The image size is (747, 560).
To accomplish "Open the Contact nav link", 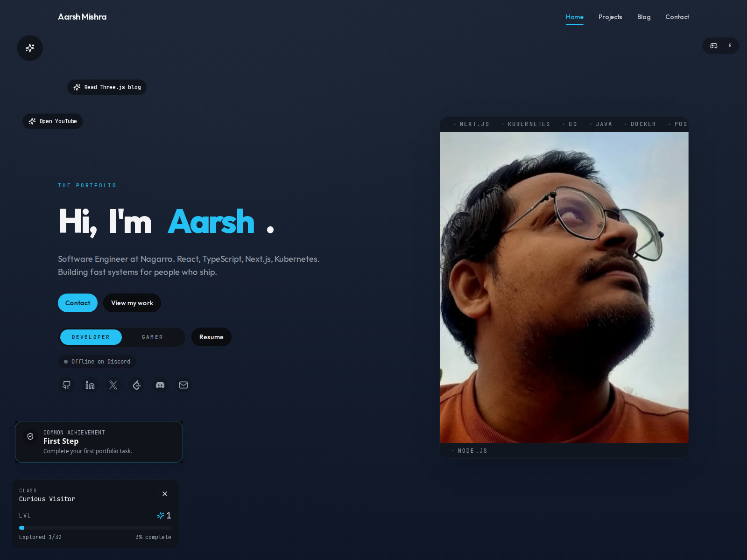I will pyautogui.click(x=677, y=17).
